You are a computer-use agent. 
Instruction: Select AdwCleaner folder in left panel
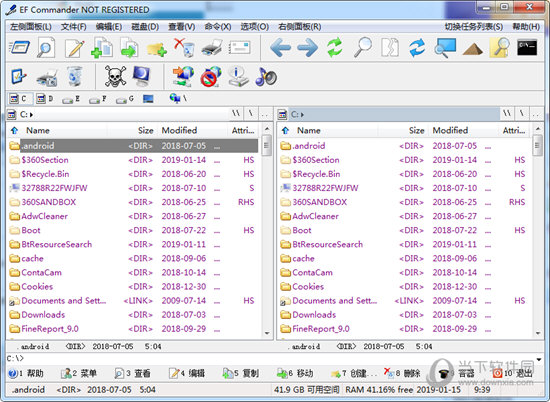click(133, 216)
